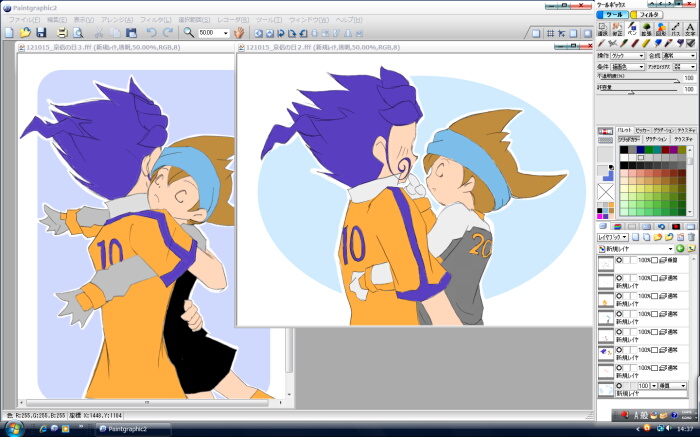Select the hand pan tool
This screenshot has height=437, width=700.
[x=239, y=33]
